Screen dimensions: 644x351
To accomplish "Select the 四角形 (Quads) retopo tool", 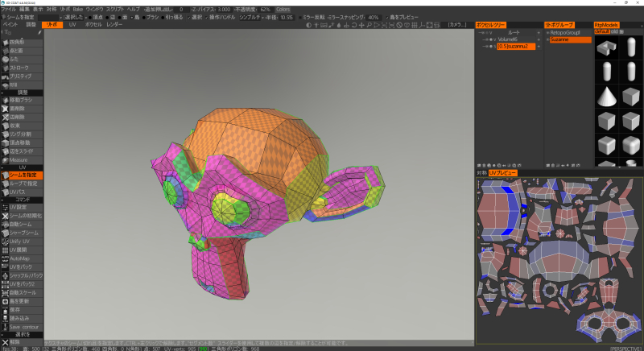I will (x=21, y=42).
